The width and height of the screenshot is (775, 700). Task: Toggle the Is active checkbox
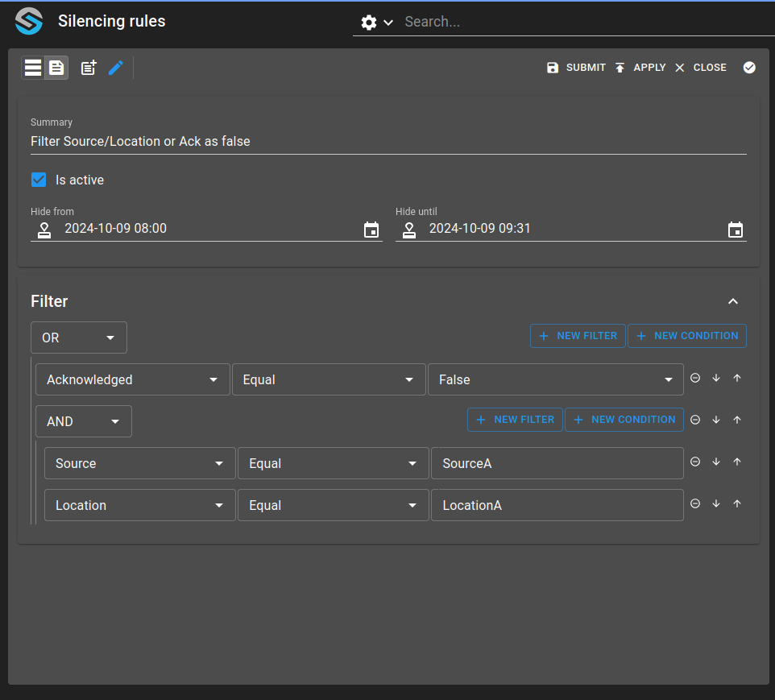[x=39, y=180]
